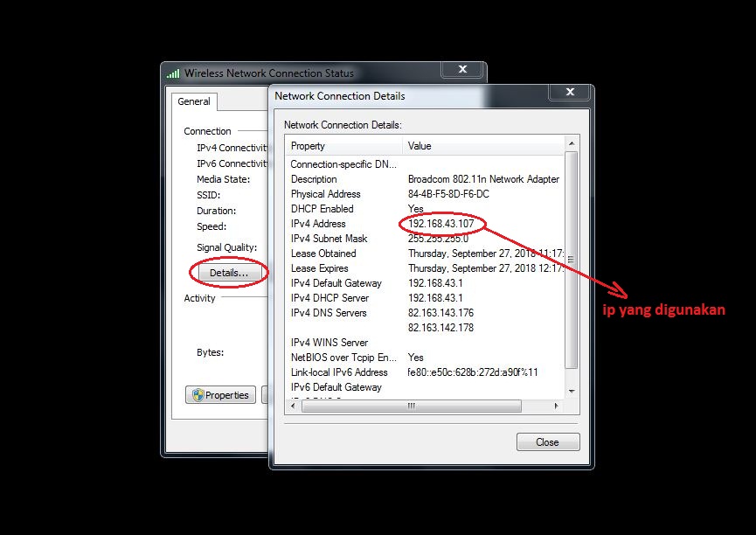Screen dimensions: 756x535
Task: Open Properties in Wireless Network Connection Status
Action: (221, 395)
